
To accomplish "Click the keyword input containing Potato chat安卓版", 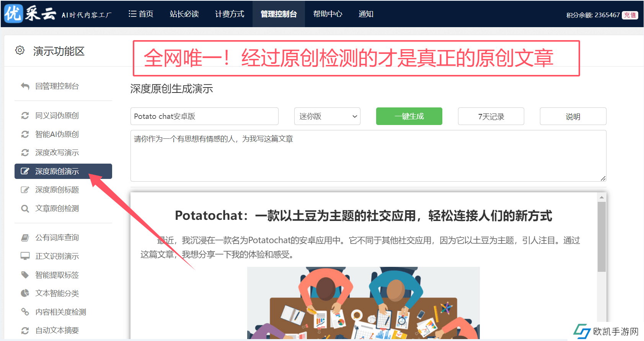I will (204, 116).
